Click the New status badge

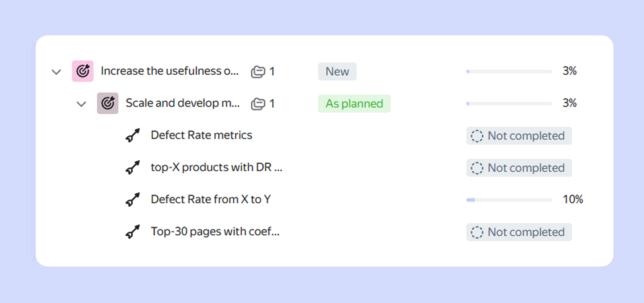(x=337, y=71)
